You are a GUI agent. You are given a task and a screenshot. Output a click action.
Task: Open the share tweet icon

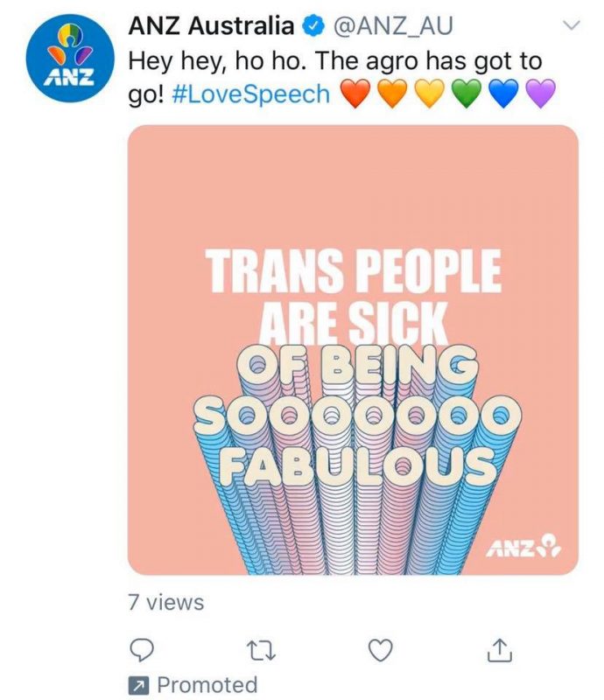click(x=499, y=650)
